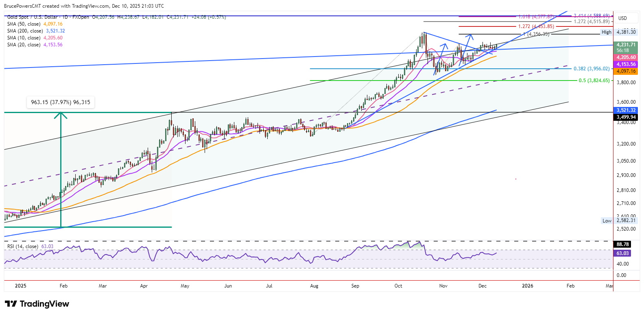This screenshot has width=644, height=316.
Task: Click the 3,050.00 price scale tick
Action: 626,161
